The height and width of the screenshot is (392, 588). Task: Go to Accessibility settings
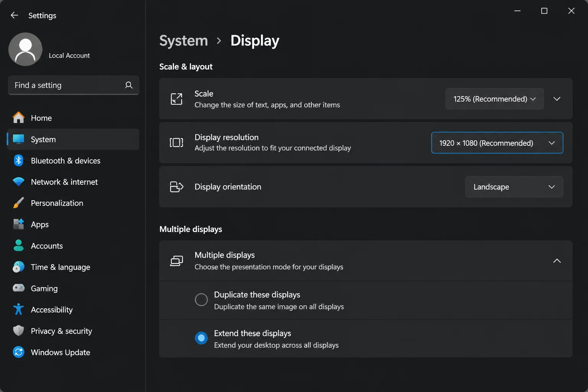(73, 310)
